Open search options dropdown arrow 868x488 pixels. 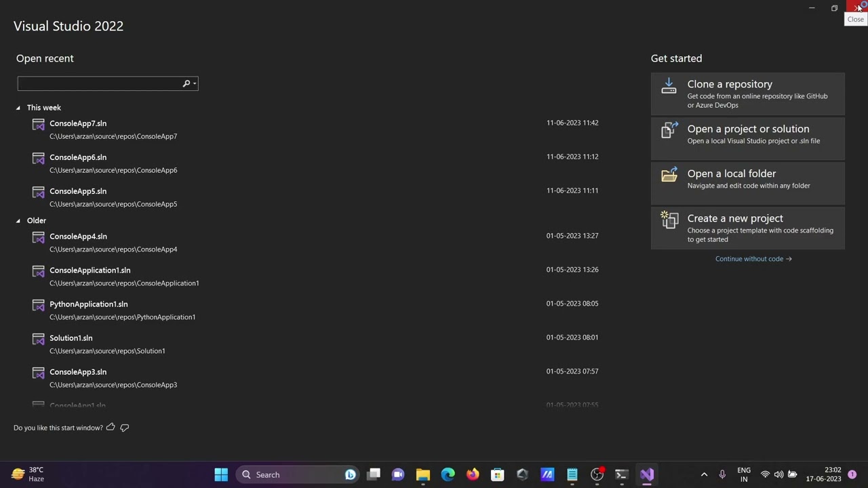coord(195,83)
